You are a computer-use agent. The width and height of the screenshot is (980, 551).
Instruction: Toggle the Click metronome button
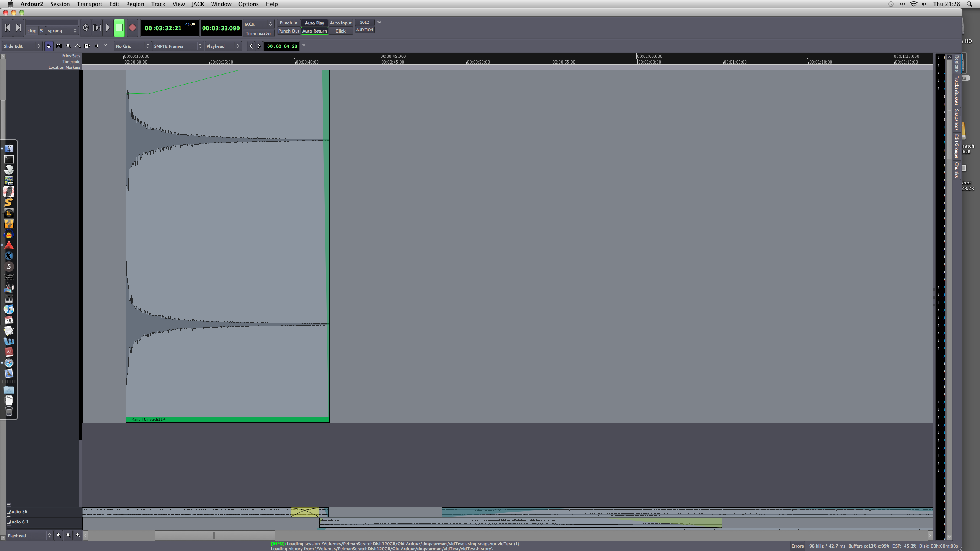click(x=340, y=31)
